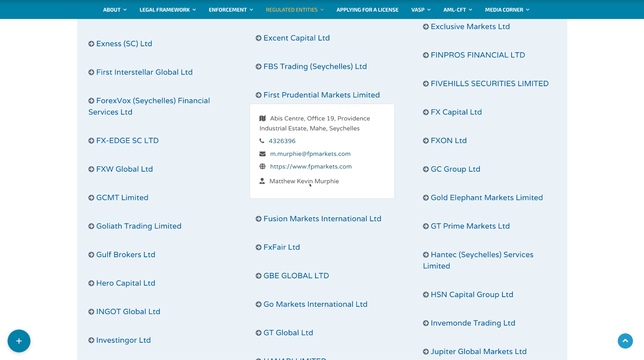Click the arrow icon beside GCMT Limited

click(91, 197)
